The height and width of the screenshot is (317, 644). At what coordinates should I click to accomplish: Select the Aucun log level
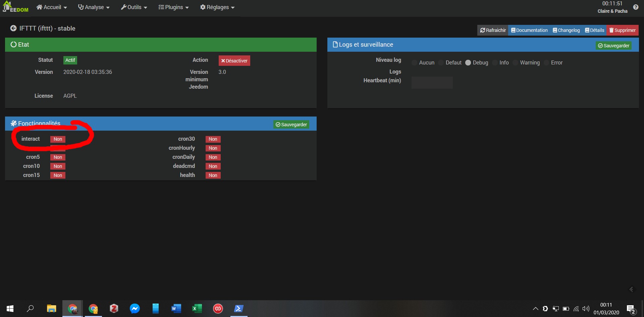(x=415, y=63)
